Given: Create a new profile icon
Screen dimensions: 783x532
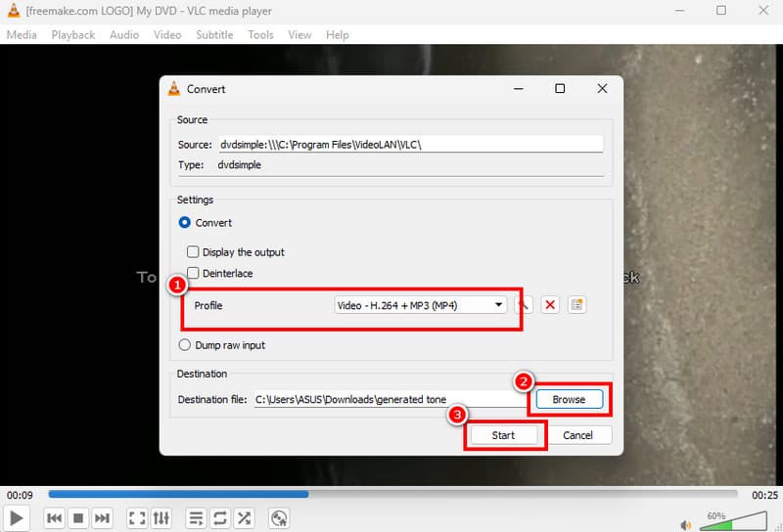Looking at the screenshot, I should coord(576,305).
